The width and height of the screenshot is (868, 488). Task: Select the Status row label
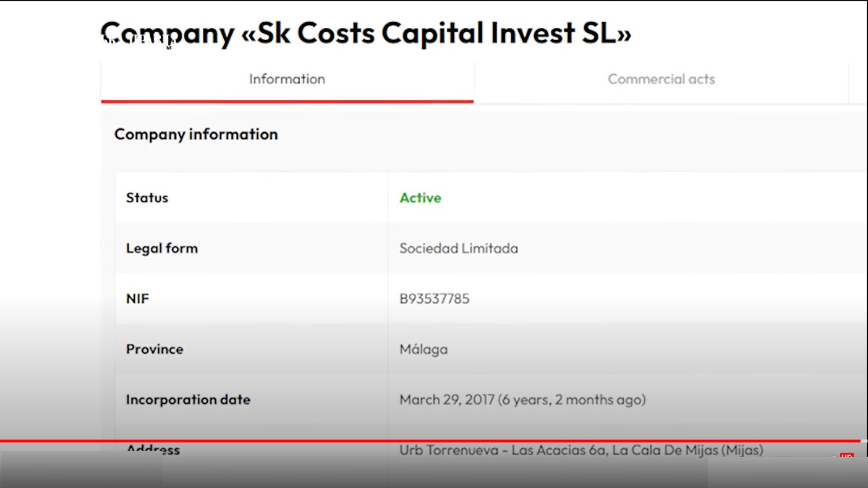pyautogui.click(x=147, y=198)
